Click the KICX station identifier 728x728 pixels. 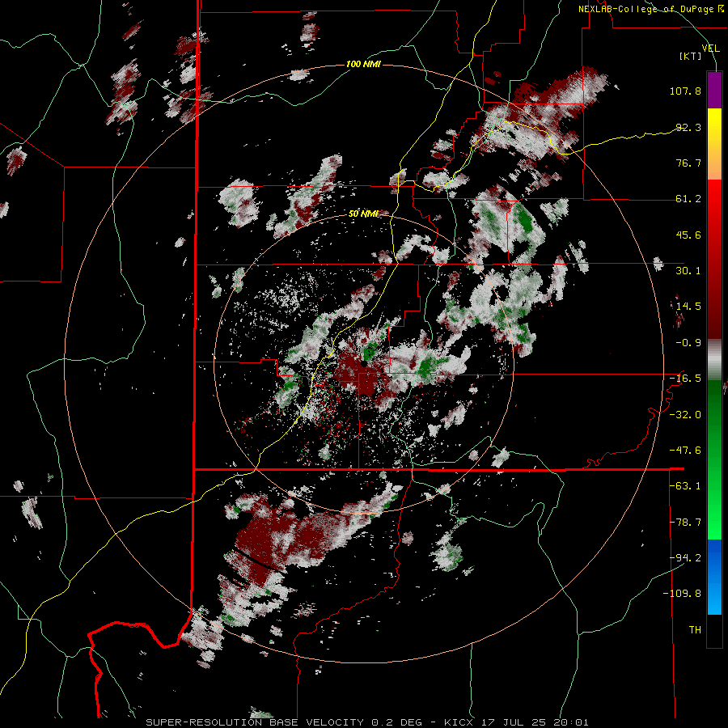pyautogui.click(x=459, y=722)
